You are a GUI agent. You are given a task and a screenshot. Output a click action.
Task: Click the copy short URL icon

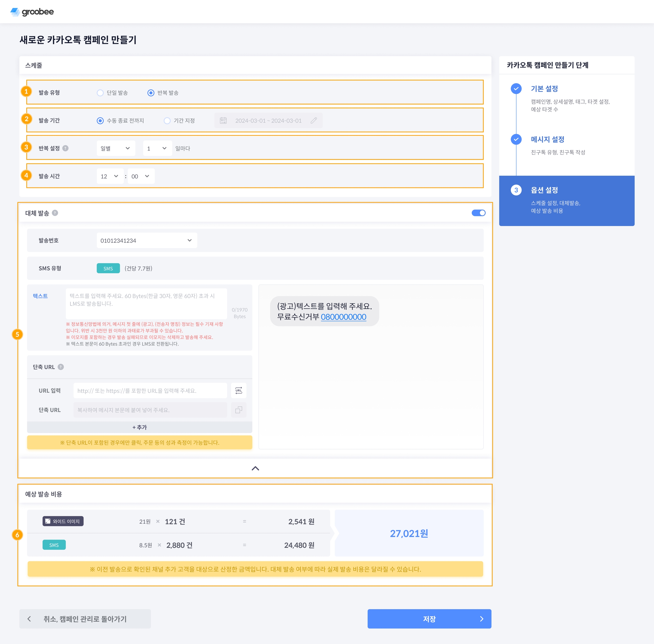[x=238, y=410]
